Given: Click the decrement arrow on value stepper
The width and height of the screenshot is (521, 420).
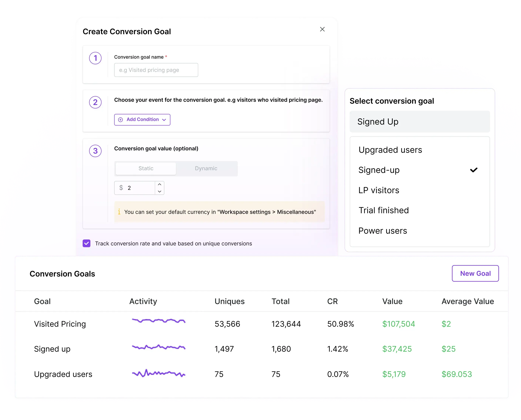Looking at the screenshot, I should (159, 192).
